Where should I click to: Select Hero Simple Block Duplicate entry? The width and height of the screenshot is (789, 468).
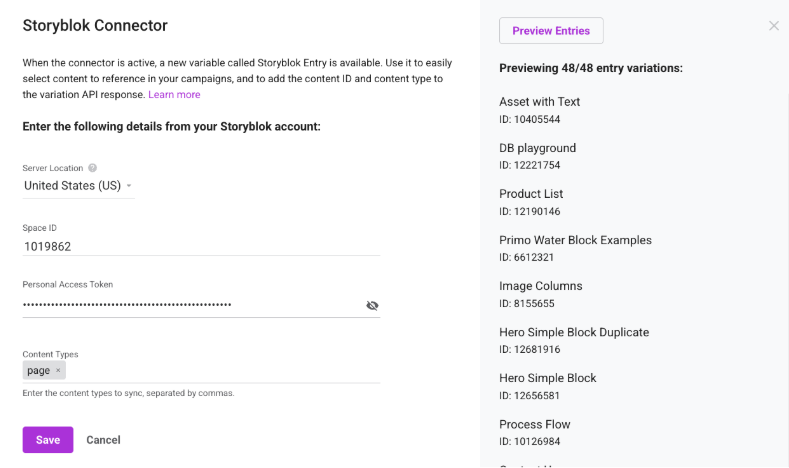coord(574,341)
